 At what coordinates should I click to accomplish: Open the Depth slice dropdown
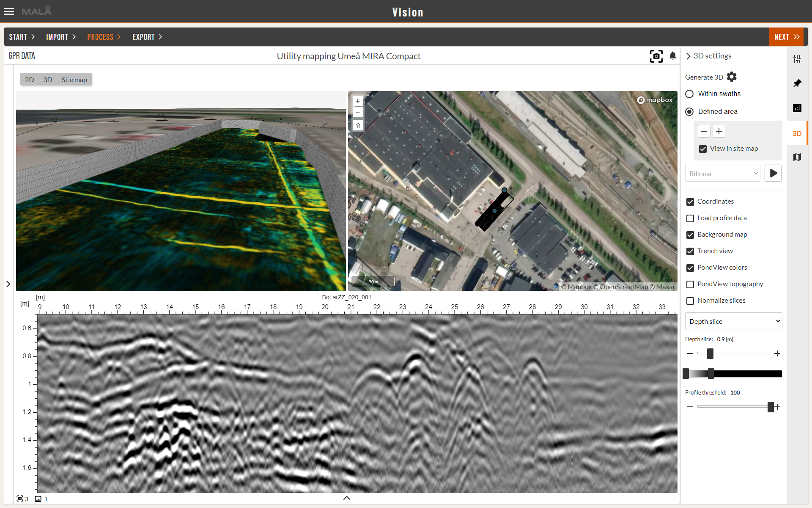[x=733, y=321]
